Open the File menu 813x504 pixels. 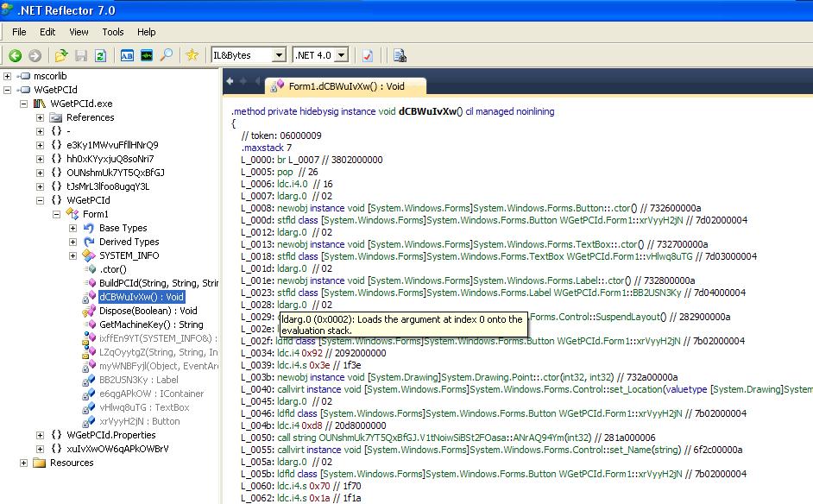(x=19, y=32)
